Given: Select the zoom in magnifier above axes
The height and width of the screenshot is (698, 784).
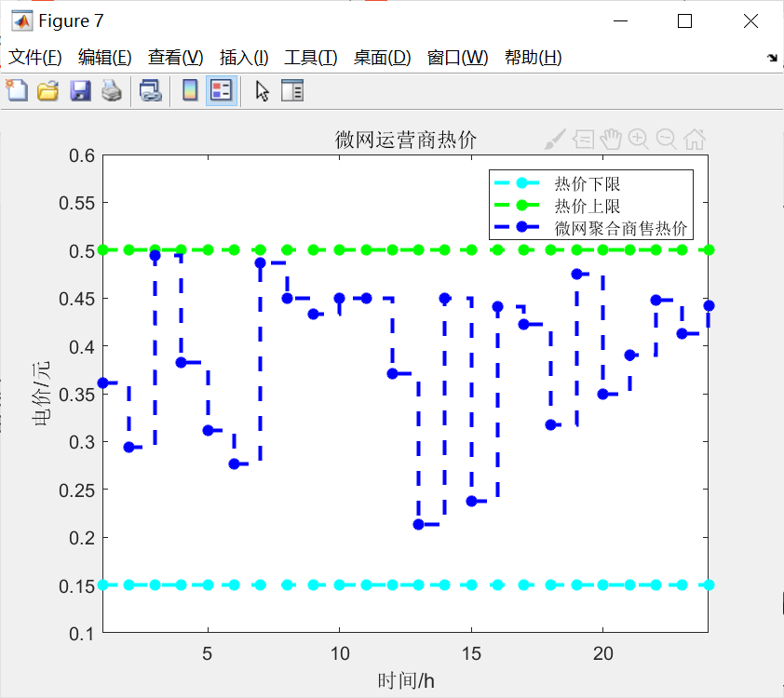Looking at the screenshot, I should (x=639, y=139).
